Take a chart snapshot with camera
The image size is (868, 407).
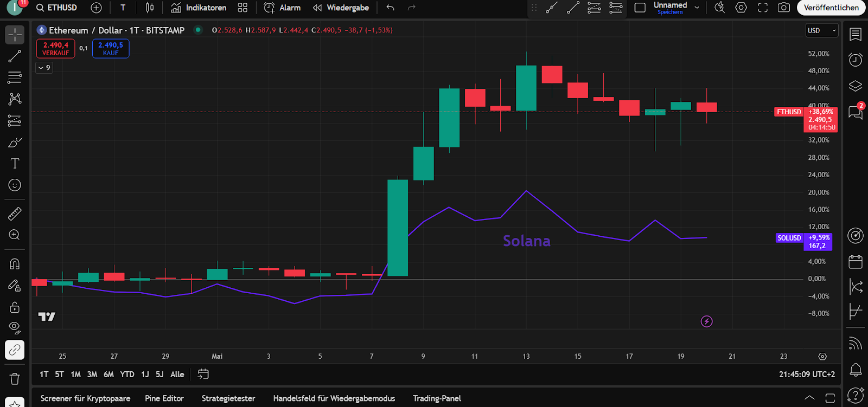coord(784,8)
